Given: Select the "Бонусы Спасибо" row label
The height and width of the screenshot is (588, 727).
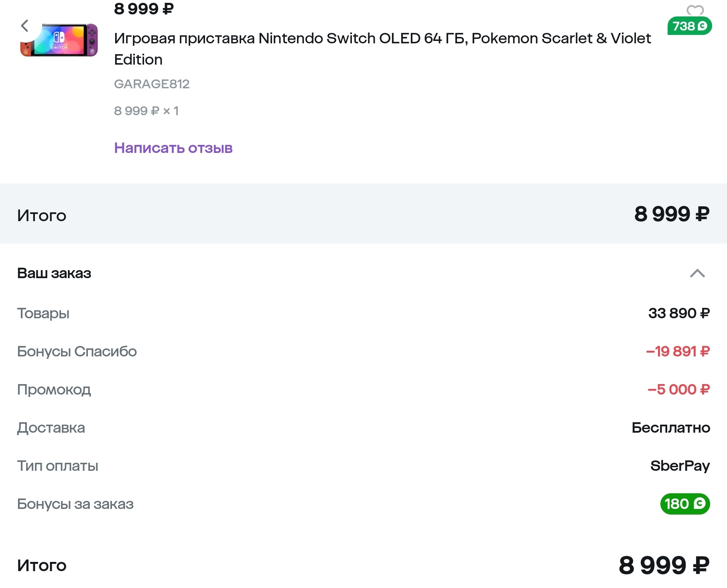Looking at the screenshot, I should tap(77, 351).
